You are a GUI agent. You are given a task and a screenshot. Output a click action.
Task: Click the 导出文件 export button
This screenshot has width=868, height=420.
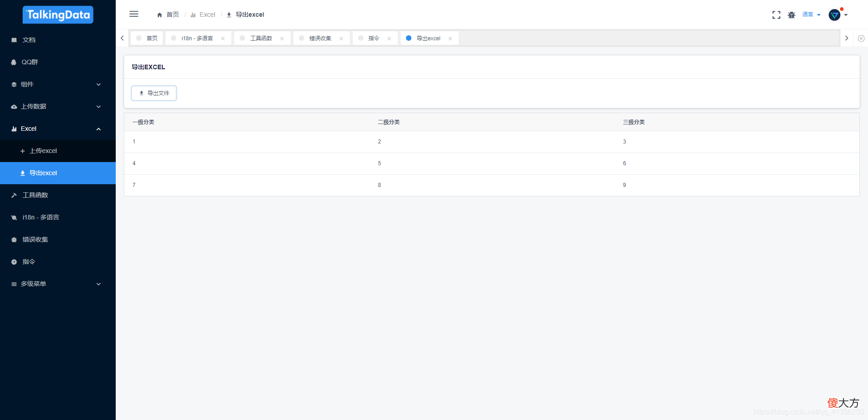coord(154,93)
